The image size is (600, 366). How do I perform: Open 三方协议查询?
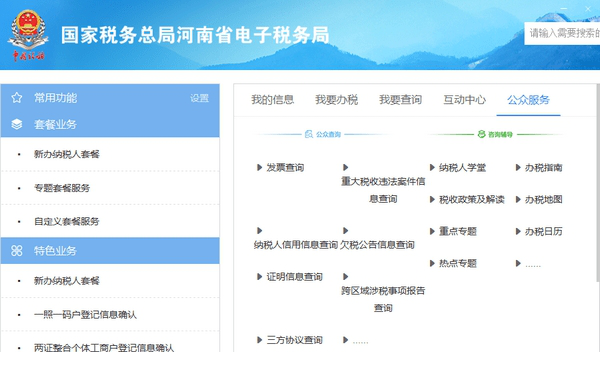(295, 340)
